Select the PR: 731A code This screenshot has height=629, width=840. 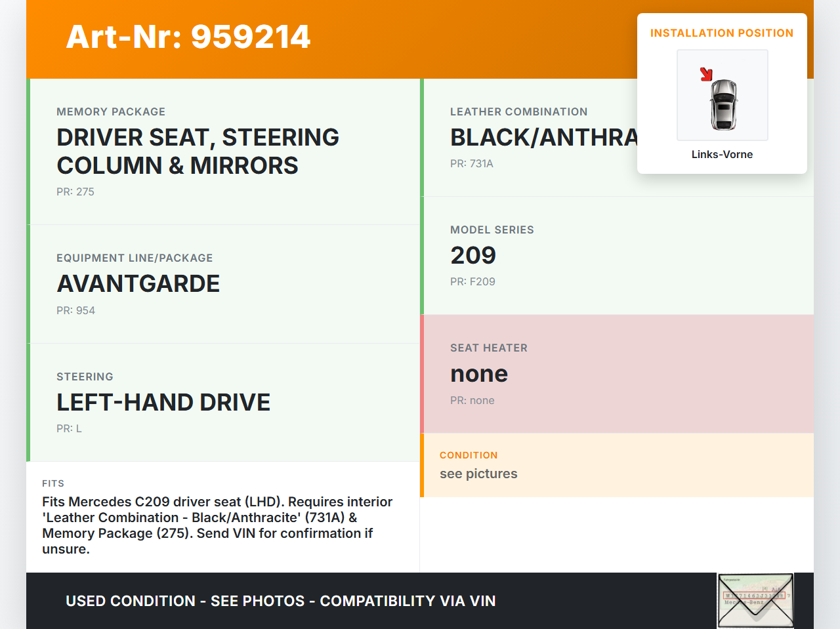pyautogui.click(x=472, y=163)
